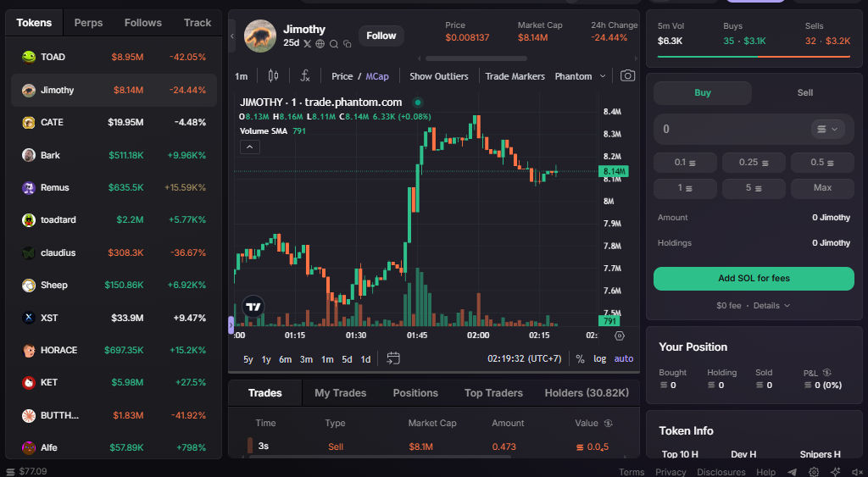868x477 pixels.
Task: Toggle percent scale on chart
Action: click(580, 359)
